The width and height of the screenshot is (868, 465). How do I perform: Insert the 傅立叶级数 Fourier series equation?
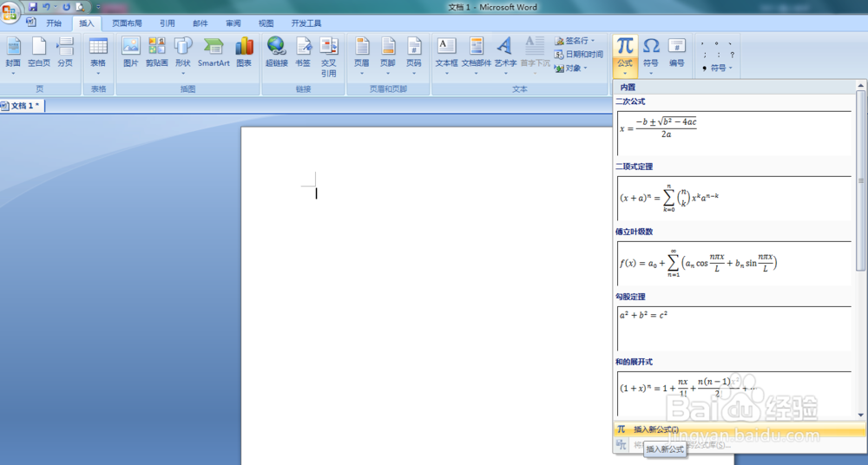coord(734,264)
